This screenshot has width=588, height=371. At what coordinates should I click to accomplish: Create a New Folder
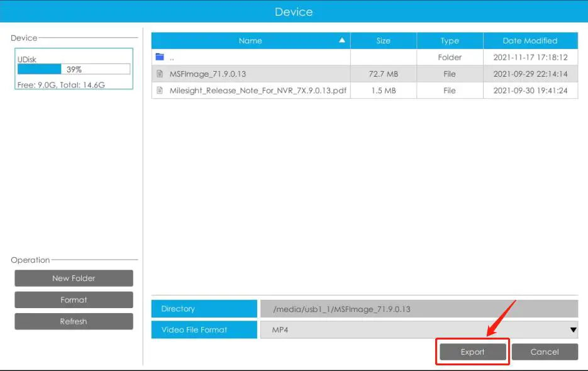[73, 278]
